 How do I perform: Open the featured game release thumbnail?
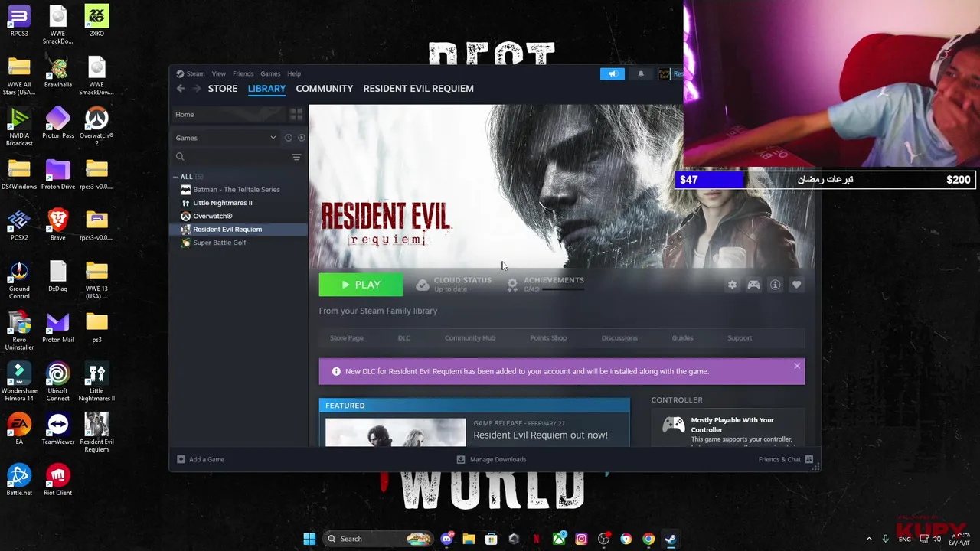[395, 432]
